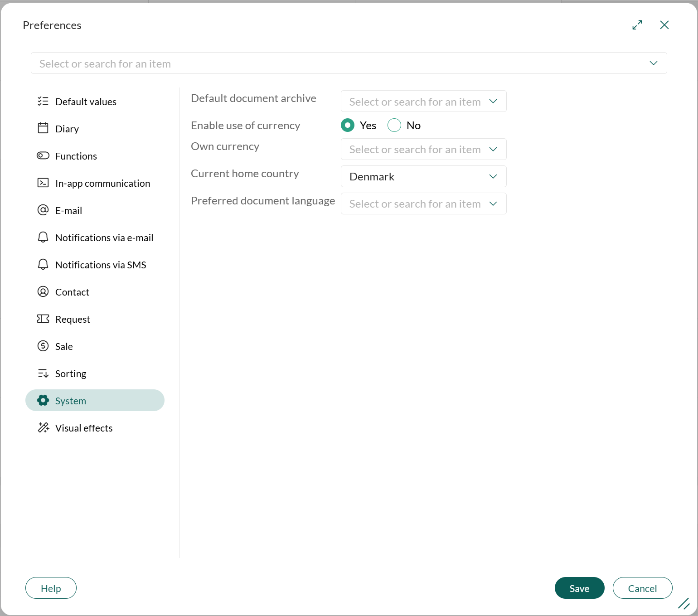Change Current home country from Denmark

point(423,176)
